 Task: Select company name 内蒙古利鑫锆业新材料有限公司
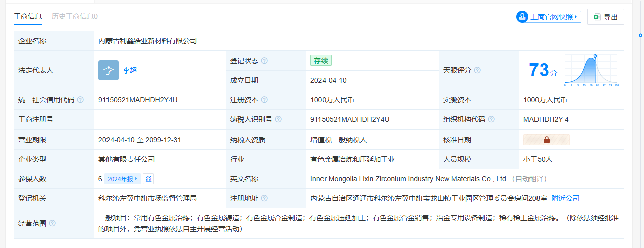click(148, 41)
